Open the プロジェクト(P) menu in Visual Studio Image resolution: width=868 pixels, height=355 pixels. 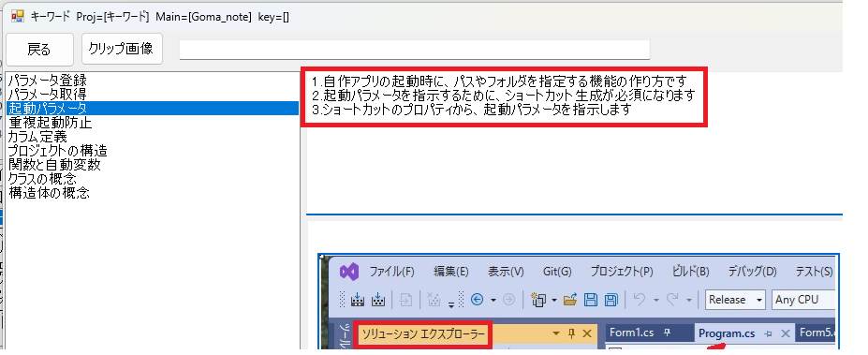[x=622, y=272]
